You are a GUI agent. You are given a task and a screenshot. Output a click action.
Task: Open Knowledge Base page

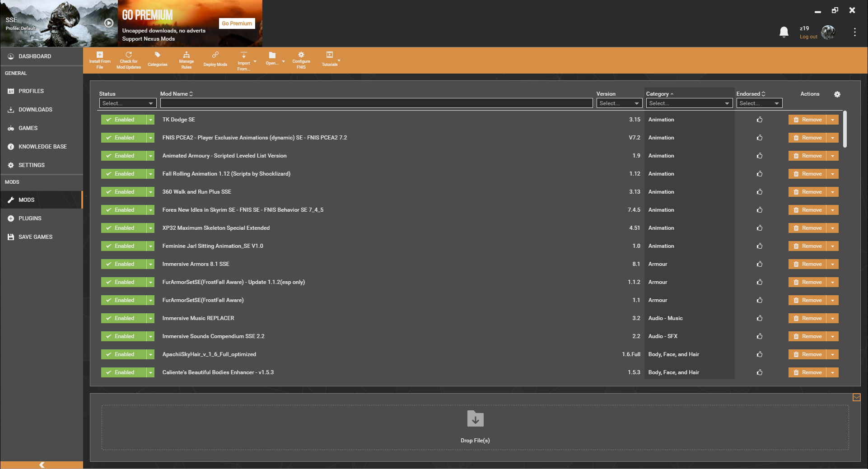pyautogui.click(x=42, y=147)
